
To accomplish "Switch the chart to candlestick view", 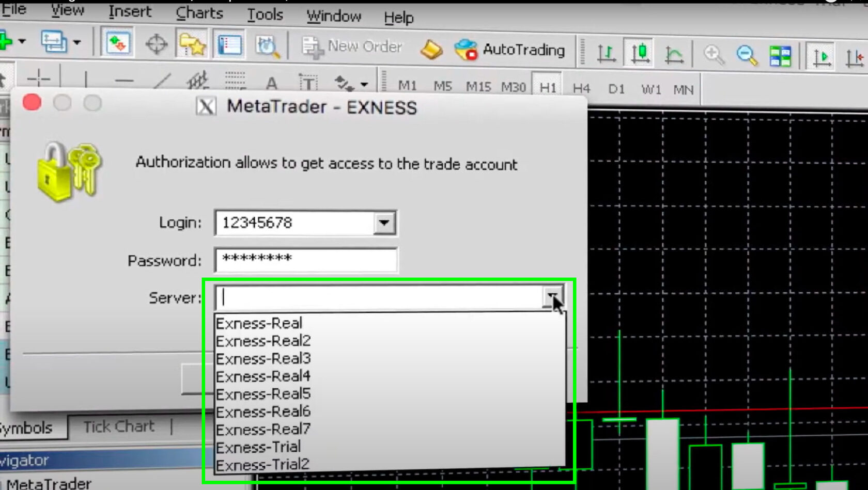I will [x=640, y=51].
